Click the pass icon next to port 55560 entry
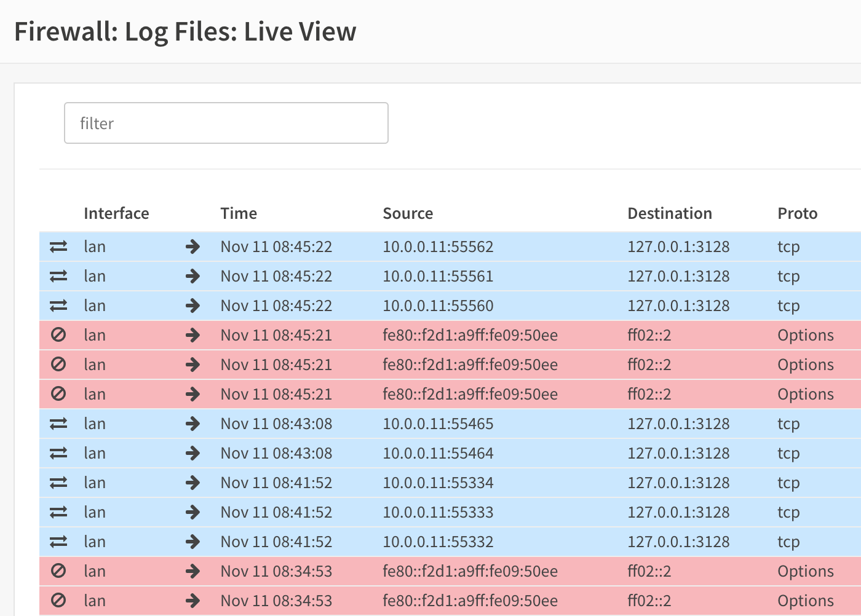This screenshot has height=616, width=861. (59, 306)
